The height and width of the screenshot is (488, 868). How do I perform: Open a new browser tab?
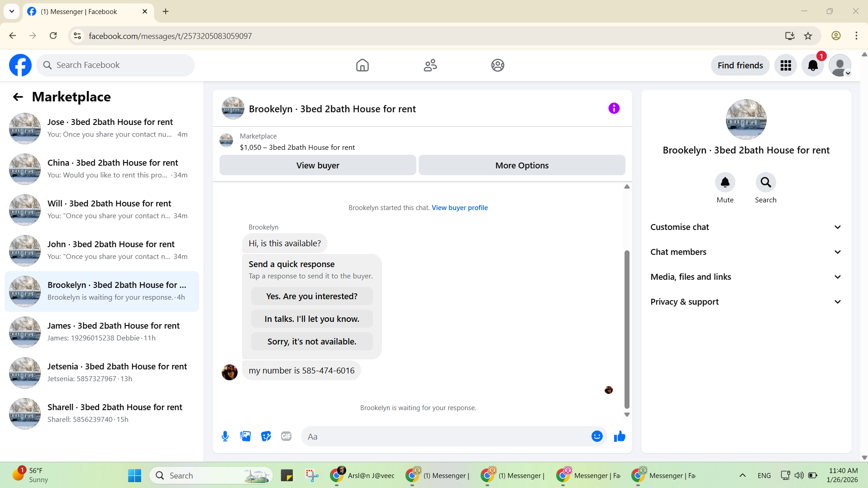pyautogui.click(x=166, y=11)
